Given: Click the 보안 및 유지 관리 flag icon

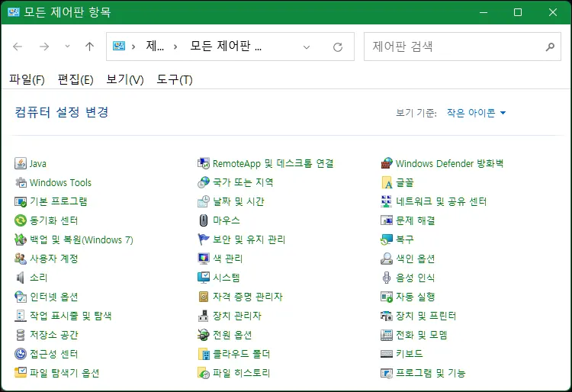Looking at the screenshot, I should (x=204, y=239).
